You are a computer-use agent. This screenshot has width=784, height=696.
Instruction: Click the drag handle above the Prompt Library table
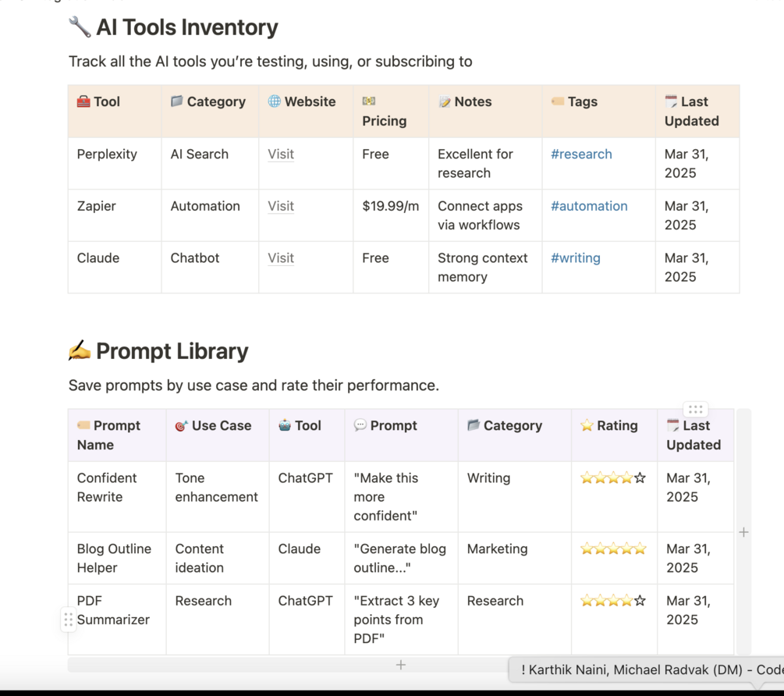coord(695,409)
